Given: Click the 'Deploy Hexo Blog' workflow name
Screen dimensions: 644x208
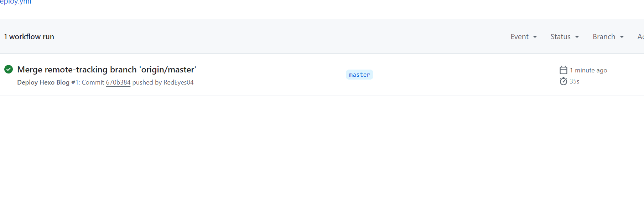Looking at the screenshot, I should click(43, 82).
